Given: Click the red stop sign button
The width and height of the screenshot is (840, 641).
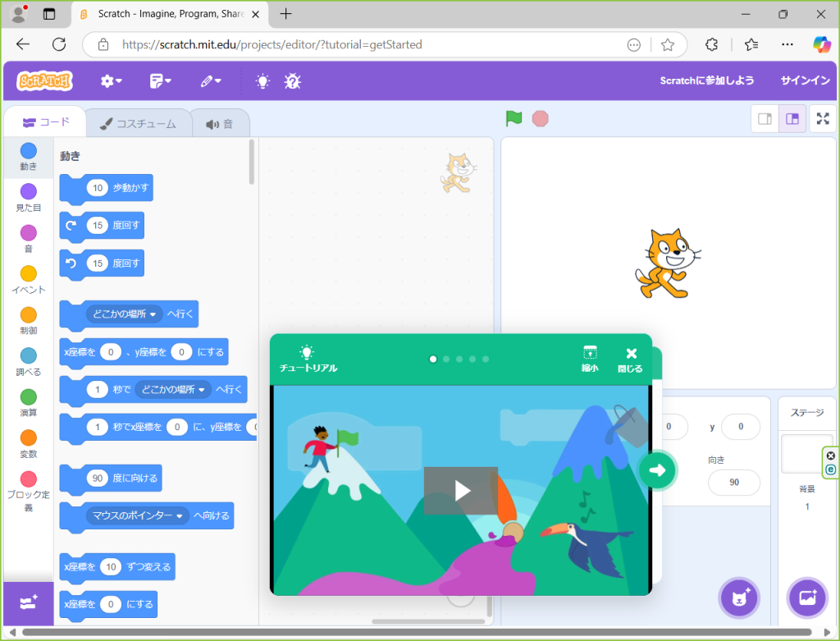Looking at the screenshot, I should pyautogui.click(x=540, y=118).
